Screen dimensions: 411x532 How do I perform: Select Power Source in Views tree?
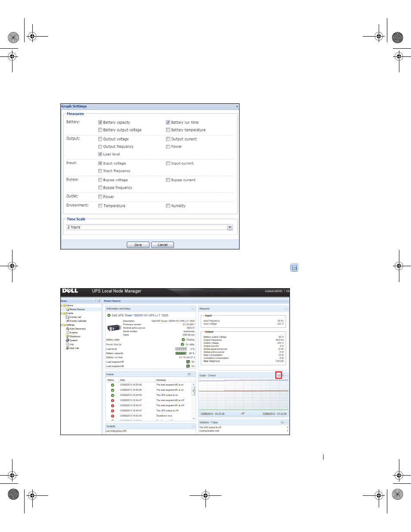coord(77,309)
